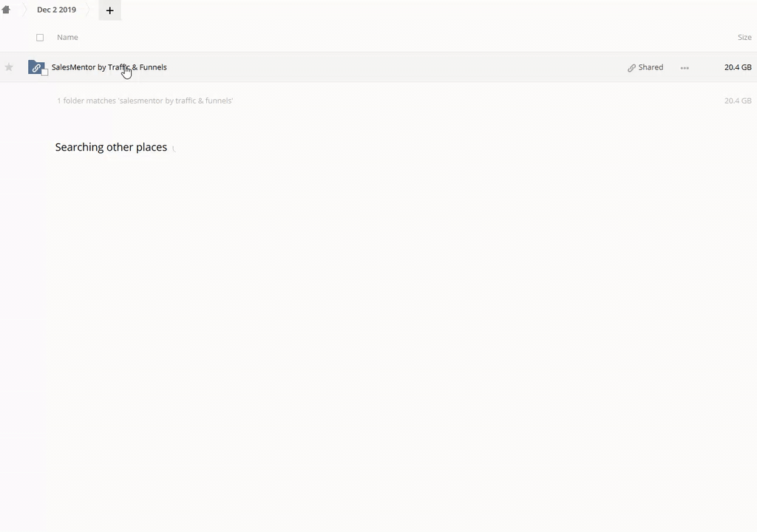
Task: Open sharing via the Shared label
Action: click(651, 67)
